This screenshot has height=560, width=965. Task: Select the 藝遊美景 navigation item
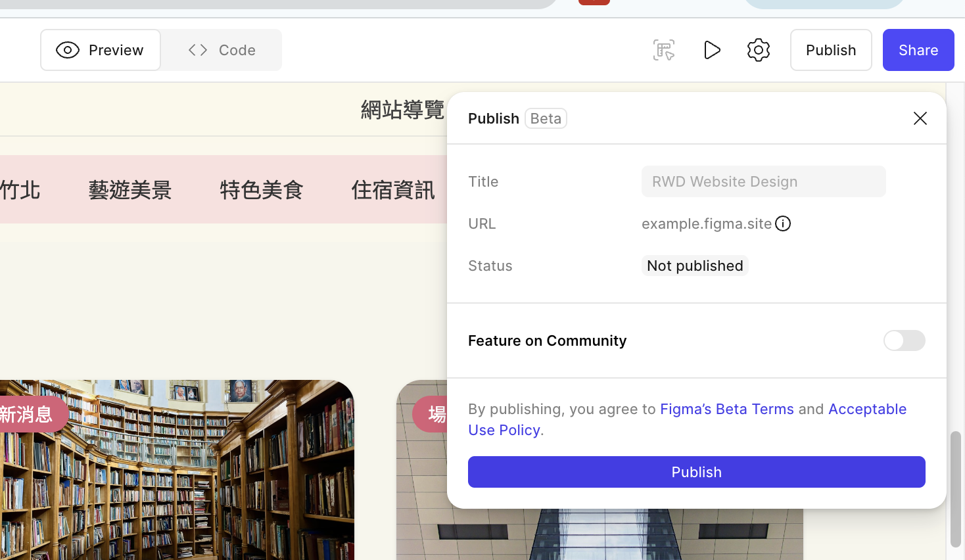(x=130, y=190)
